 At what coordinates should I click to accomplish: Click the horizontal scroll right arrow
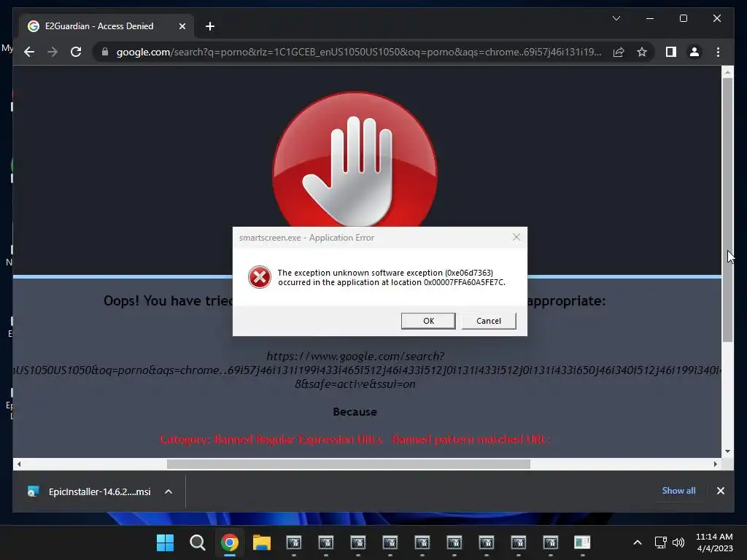[716, 464]
